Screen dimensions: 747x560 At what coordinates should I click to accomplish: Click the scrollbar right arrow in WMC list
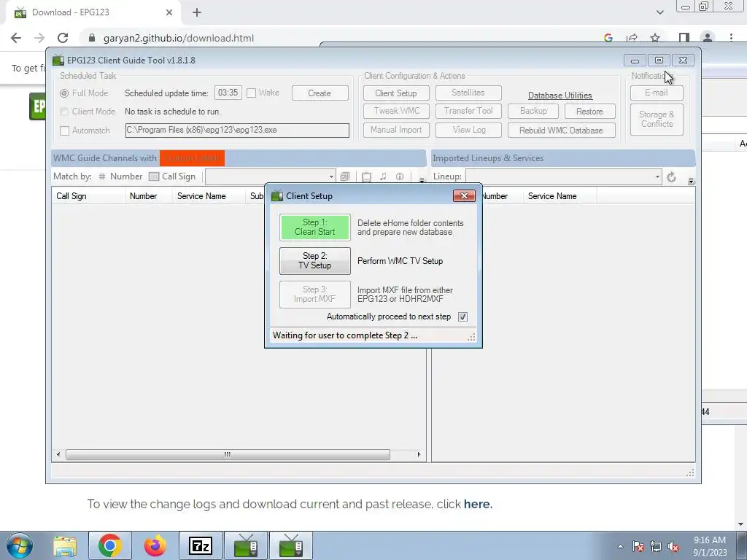419,455
